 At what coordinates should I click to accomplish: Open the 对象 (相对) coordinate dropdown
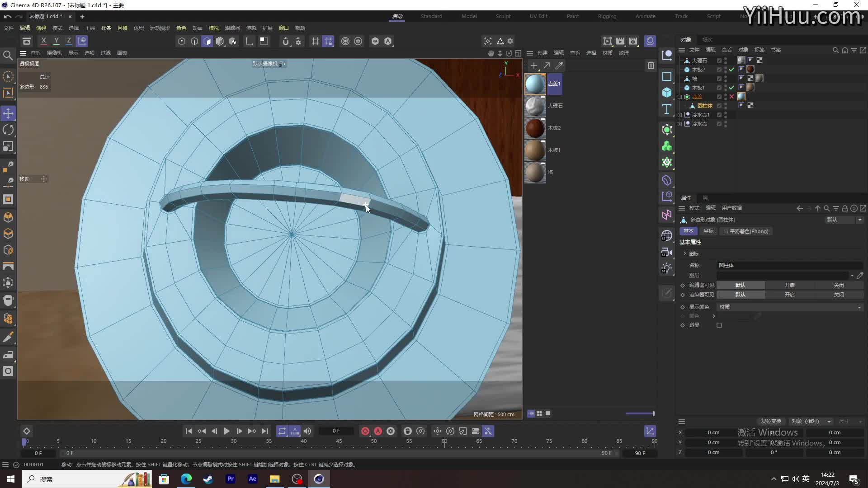(x=811, y=421)
